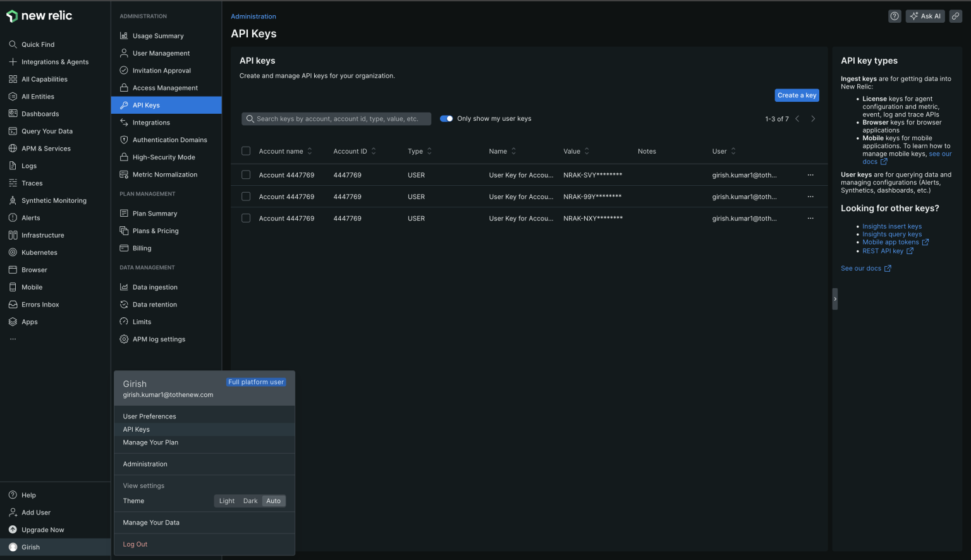This screenshot has height=560, width=971.
Task: Open the Insights query keys link
Action: [891, 234]
